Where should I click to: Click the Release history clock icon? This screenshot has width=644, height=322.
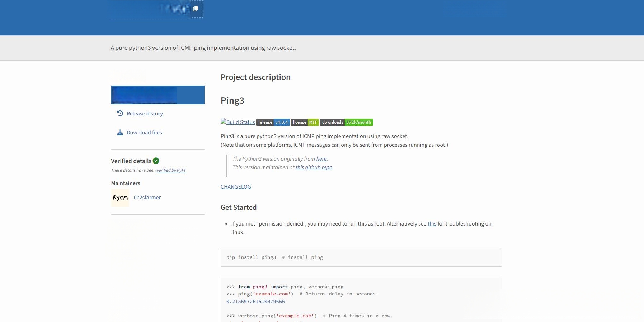pos(120,113)
